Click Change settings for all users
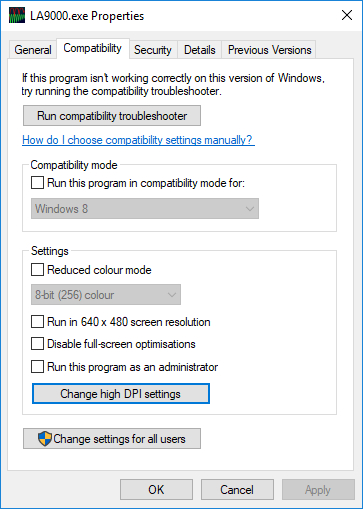 point(112,439)
